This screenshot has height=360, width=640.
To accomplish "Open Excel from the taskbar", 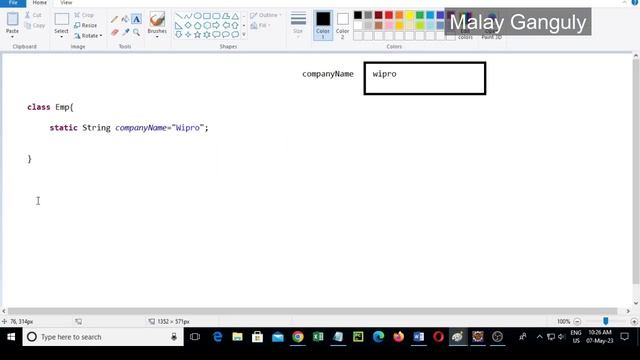I will point(318,337).
